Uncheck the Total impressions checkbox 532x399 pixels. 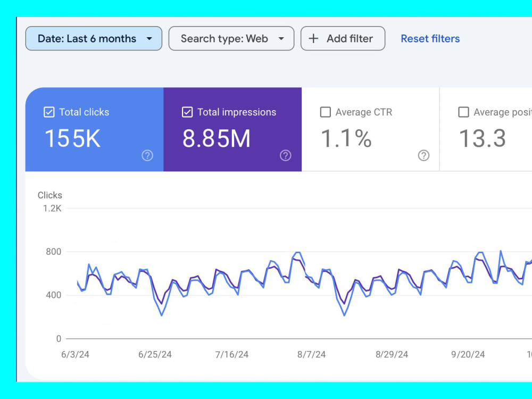coord(187,112)
